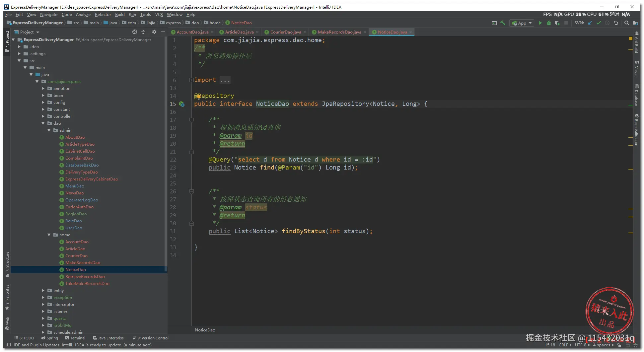
Task: Open the Web tool window
Action: pyautogui.click(x=7, y=324)
